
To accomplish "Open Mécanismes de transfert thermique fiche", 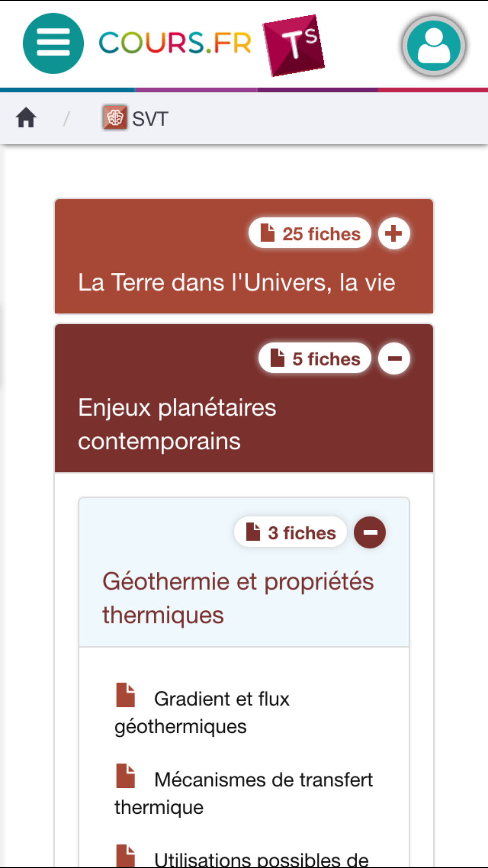I will tap(263, 780).
